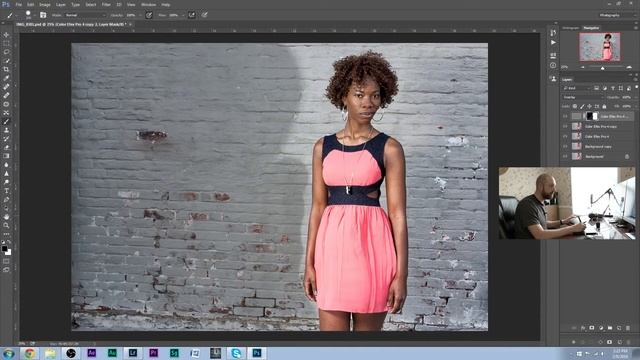Add a layer mask from Layers footer
This screenshot has width=640, height=360.
pos(592,328)
